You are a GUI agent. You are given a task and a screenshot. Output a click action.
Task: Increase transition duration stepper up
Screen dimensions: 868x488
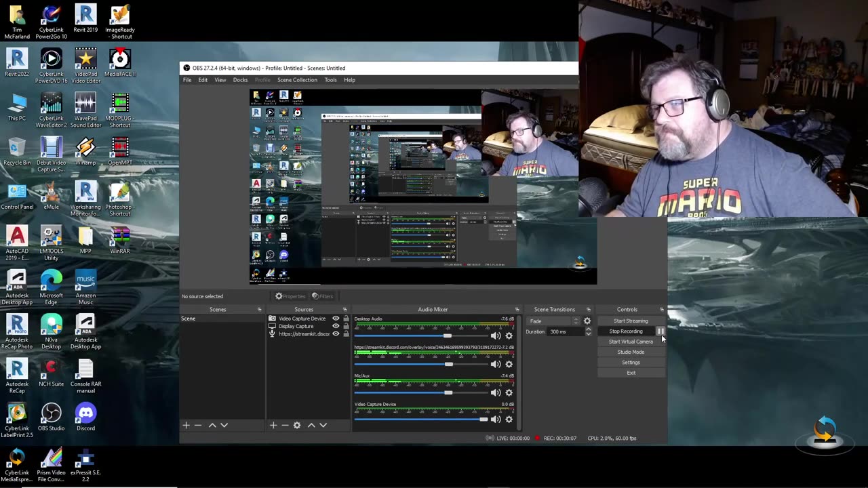pyautogui.click(x=588, y=329)
